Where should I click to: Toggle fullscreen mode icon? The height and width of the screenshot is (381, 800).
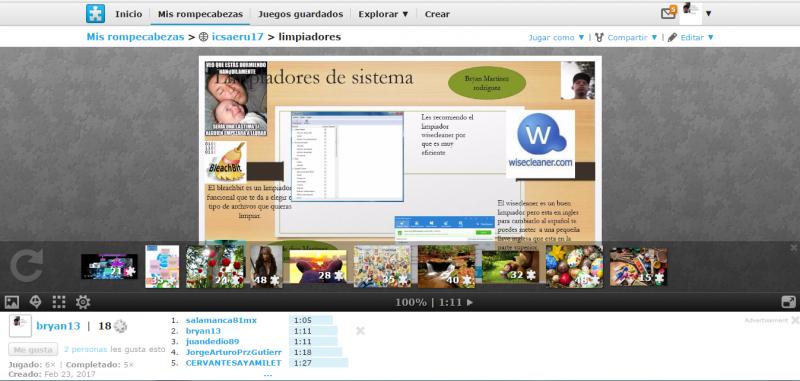[x=788, y=302]
